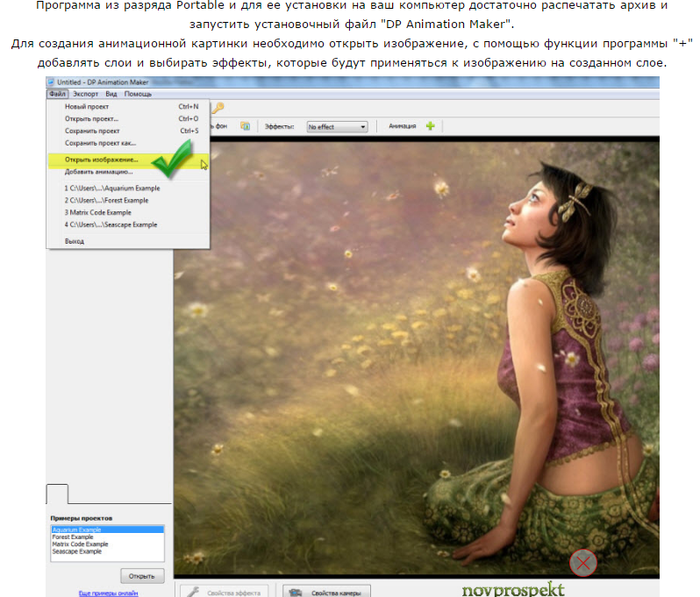Choose Открыть проект... menu entry
This screenshot has height=597, width=700.
click(128, 118)
